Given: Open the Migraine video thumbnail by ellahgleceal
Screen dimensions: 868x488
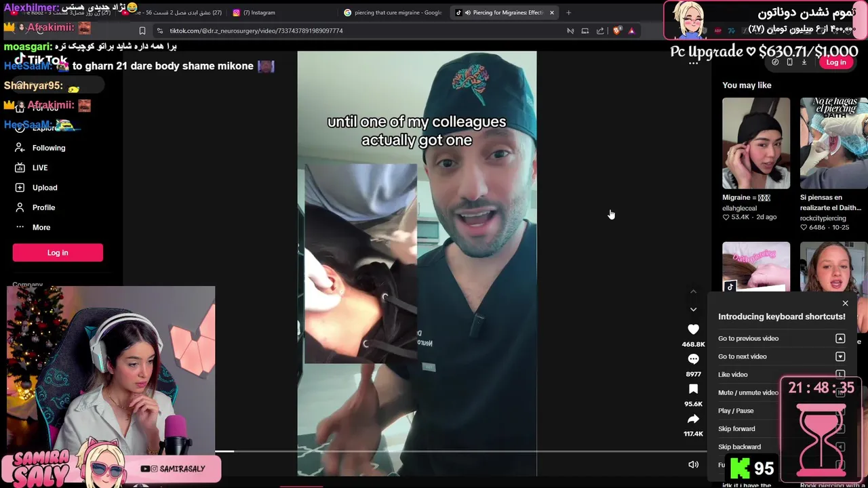Looking at the screenshot, I should (x=756, y=143).
